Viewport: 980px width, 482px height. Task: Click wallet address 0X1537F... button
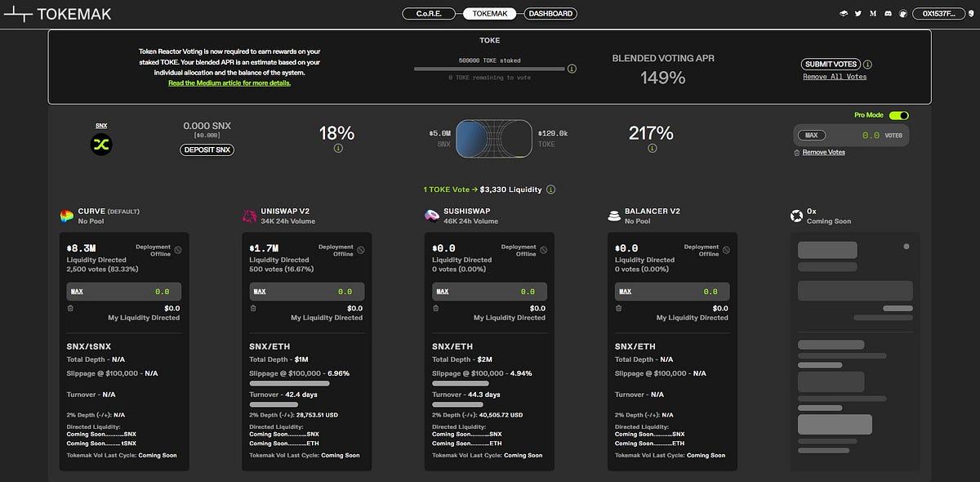click(938, 14)
